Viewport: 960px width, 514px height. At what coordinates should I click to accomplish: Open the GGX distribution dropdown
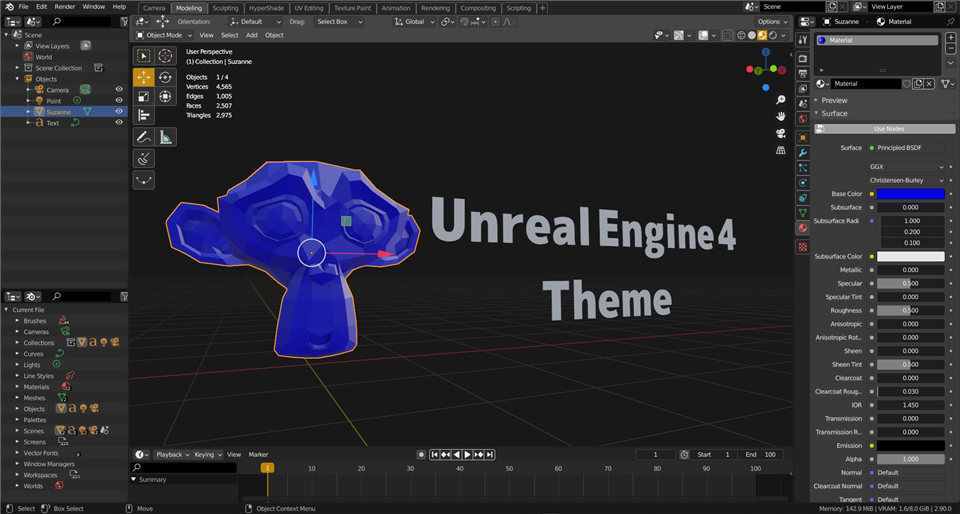(906, 166)
